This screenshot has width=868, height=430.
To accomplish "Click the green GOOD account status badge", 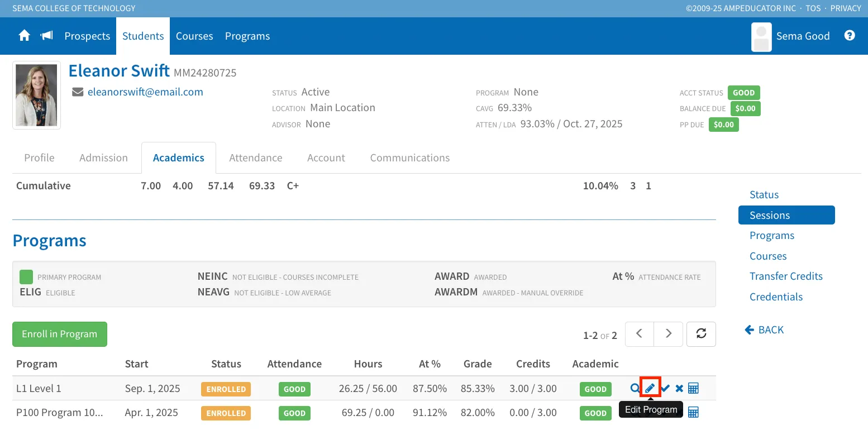I will (744, 93).
